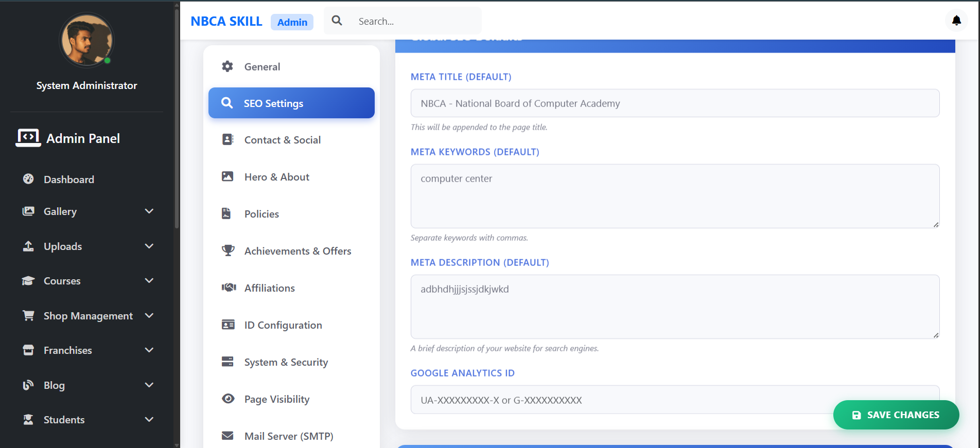Click the ID Configuration card icon
The height and width of the screenshot is (448, 980).
tap(227, 325)
